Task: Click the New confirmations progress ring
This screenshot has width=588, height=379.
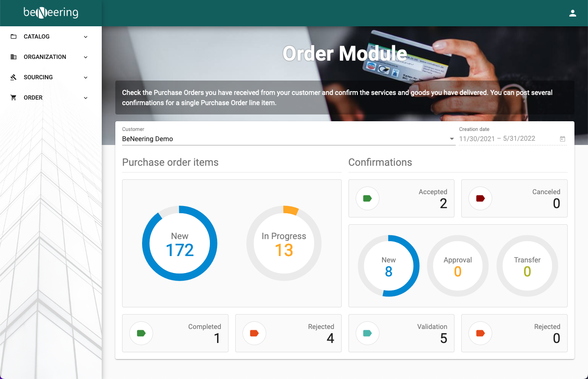Action: click(388, 266)
